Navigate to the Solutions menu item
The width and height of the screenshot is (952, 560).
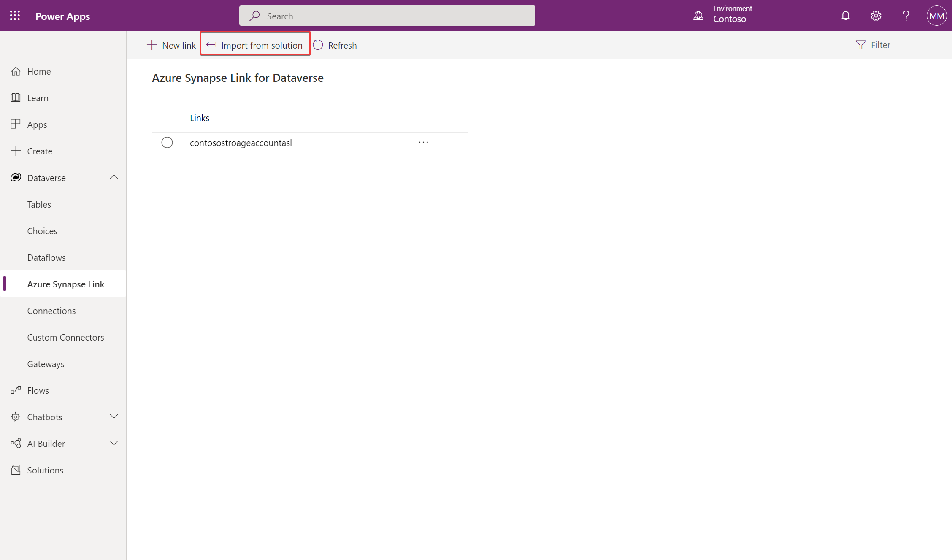[45, 470]
